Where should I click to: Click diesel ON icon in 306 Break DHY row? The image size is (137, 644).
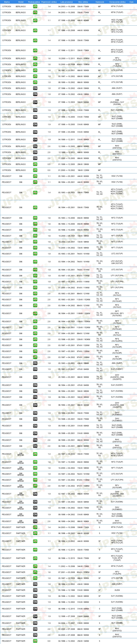35,494
